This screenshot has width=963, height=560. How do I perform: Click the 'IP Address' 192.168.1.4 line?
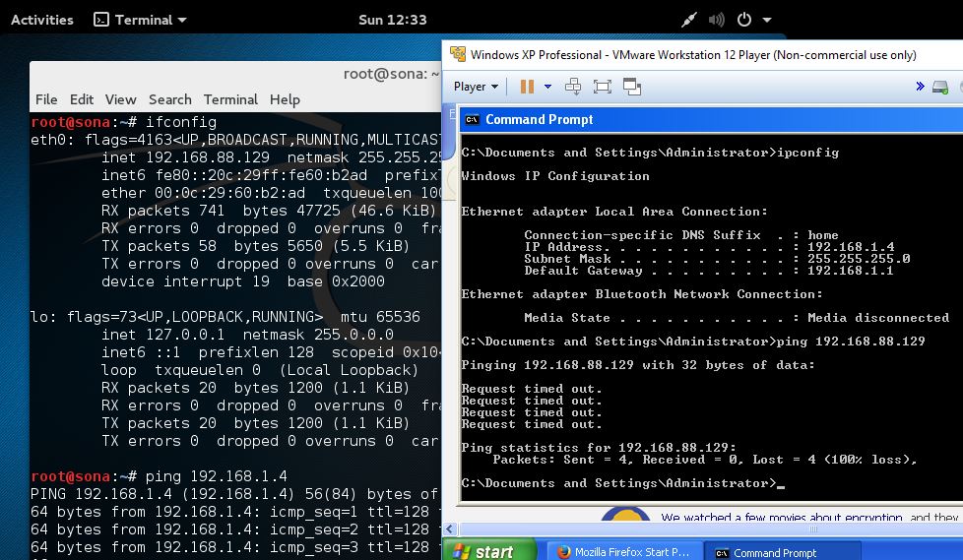click(x=709, y=247)
